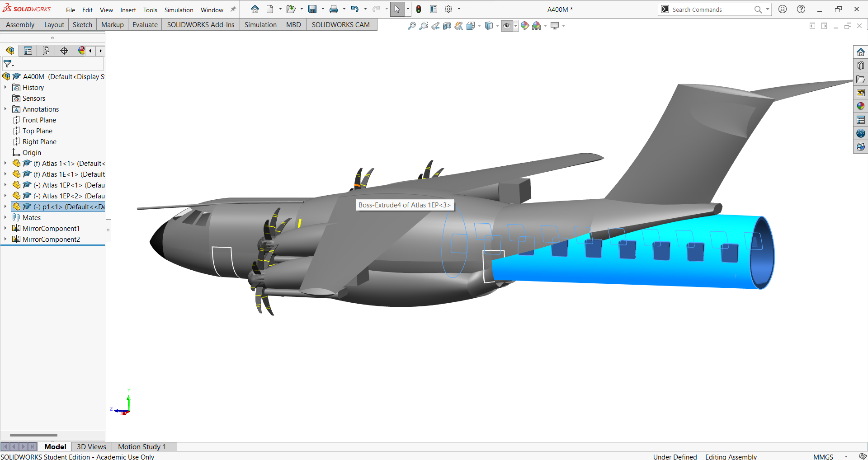This screenshot has height=460, width=868.
Task: Open the Tools menu
Action: pyautogui.click(x=150, y=9)
